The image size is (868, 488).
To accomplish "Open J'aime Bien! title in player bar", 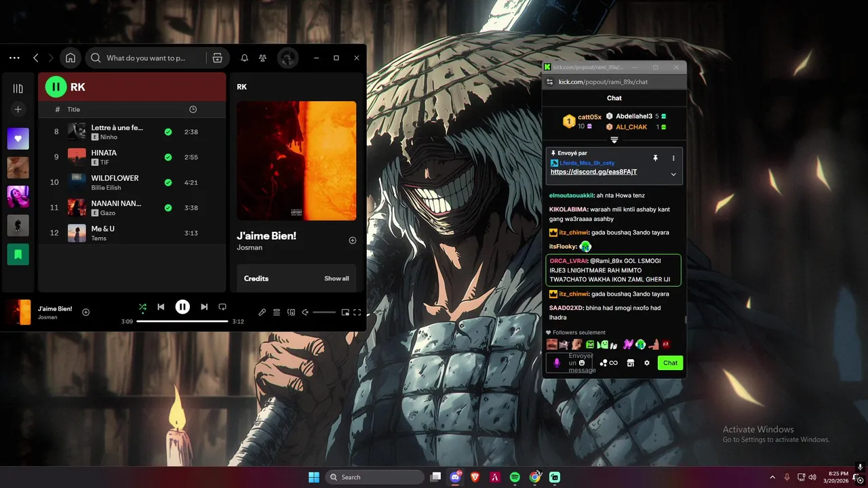I will (x=55, y=309).
